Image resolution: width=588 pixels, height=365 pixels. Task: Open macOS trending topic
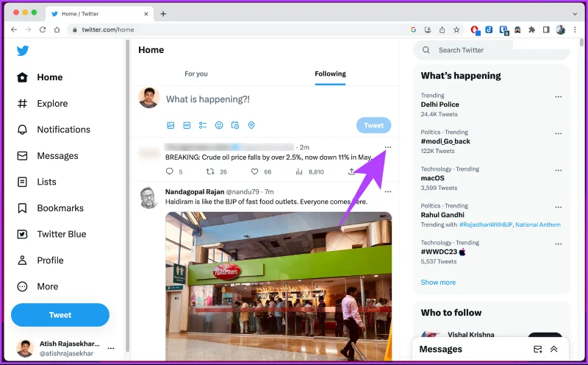(432, 178)
